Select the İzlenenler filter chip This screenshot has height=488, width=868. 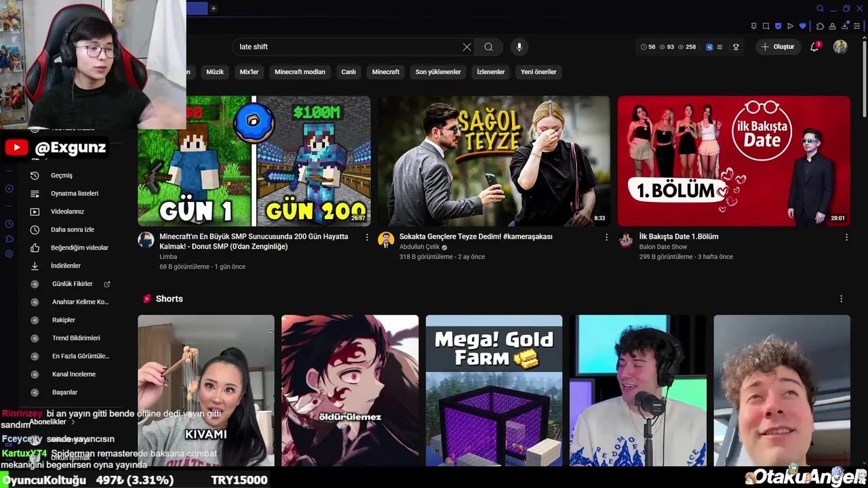[x=491, y=72]
